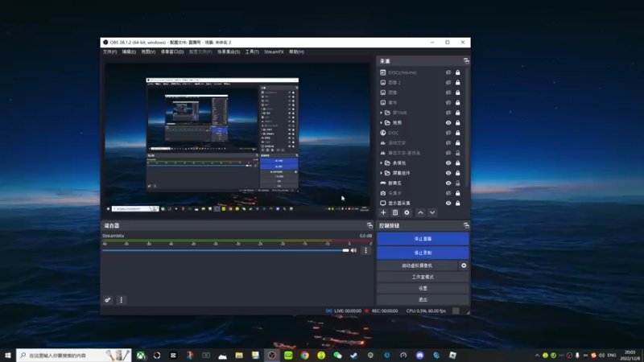Expand the group whose name ends in TIME
Screen dimensions: 644x362
click(x=381, y=113)
